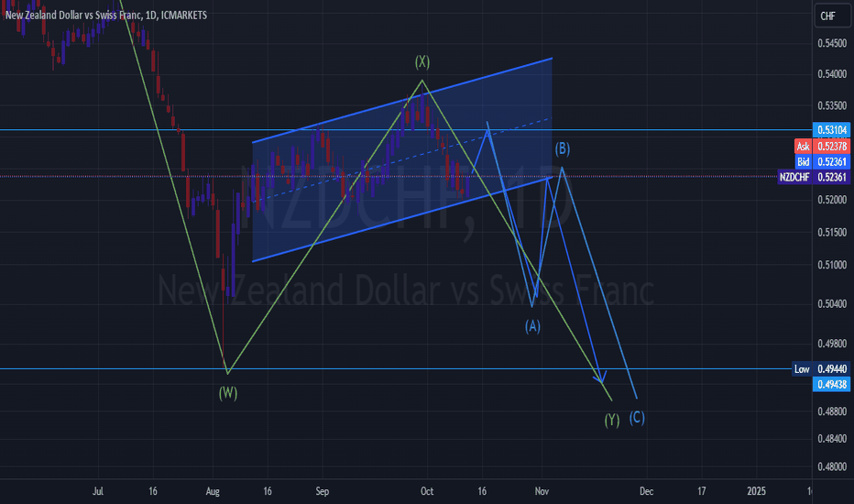
Task: Select the (X) wave label
Action: point(422,61)
